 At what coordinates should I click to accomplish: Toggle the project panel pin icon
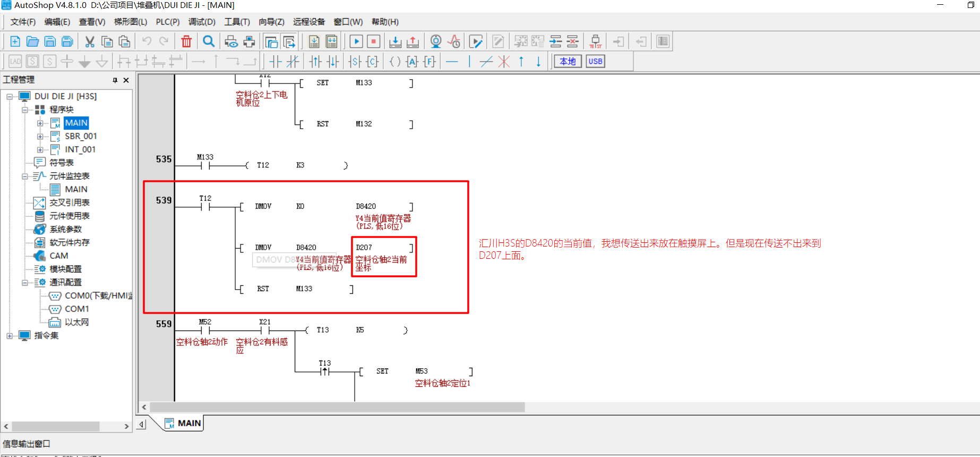[115, 80]
